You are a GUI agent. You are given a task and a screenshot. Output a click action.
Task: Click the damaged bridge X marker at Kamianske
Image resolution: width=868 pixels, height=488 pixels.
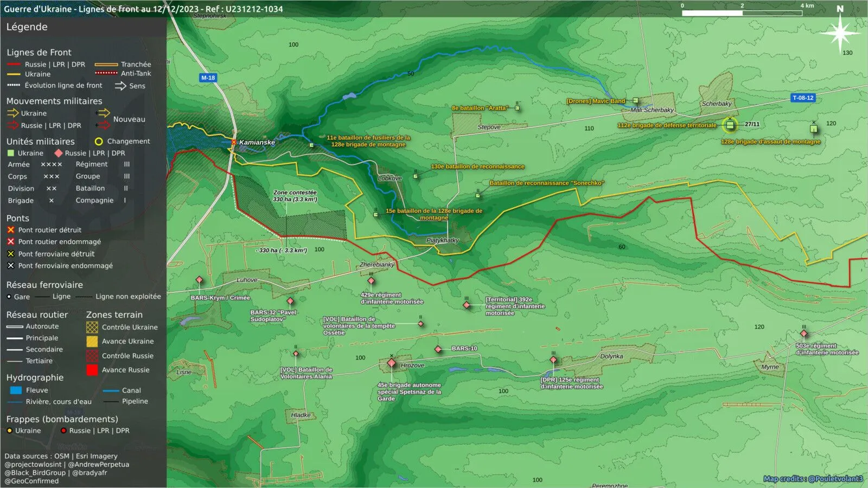pyautogui.click(x=234, y=142)
